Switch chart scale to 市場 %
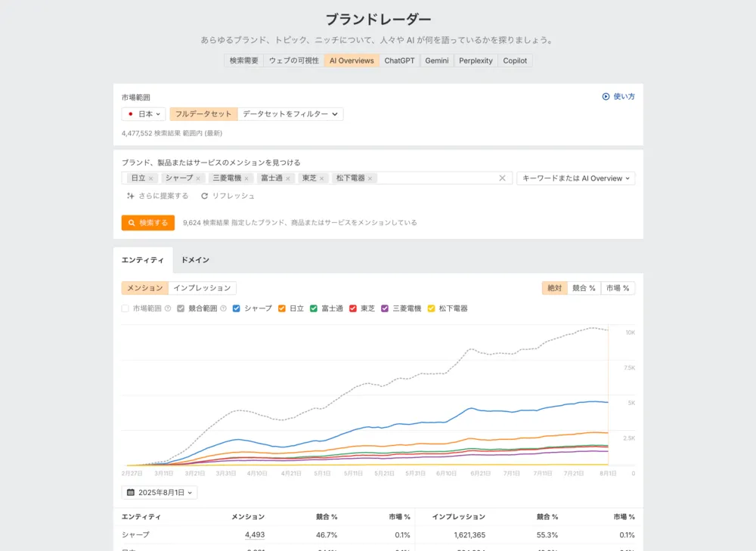Screen dimensions: 756x551 click(618, 288)
